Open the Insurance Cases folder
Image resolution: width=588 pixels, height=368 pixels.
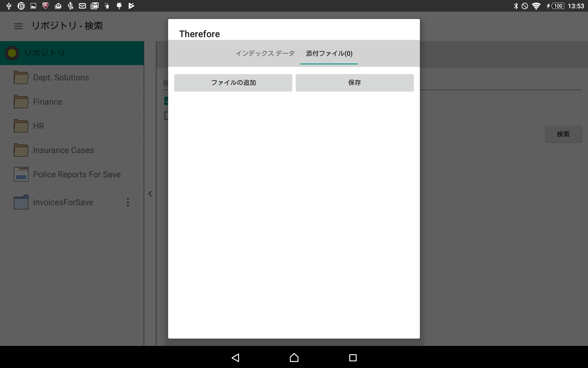click(x=72, y=150)
